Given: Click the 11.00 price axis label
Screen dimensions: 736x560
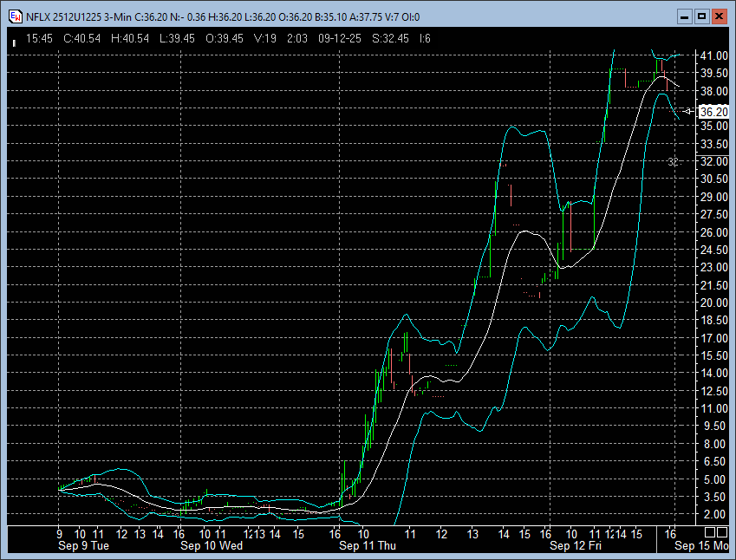Looking at the screenshot, I should (714, 408).
